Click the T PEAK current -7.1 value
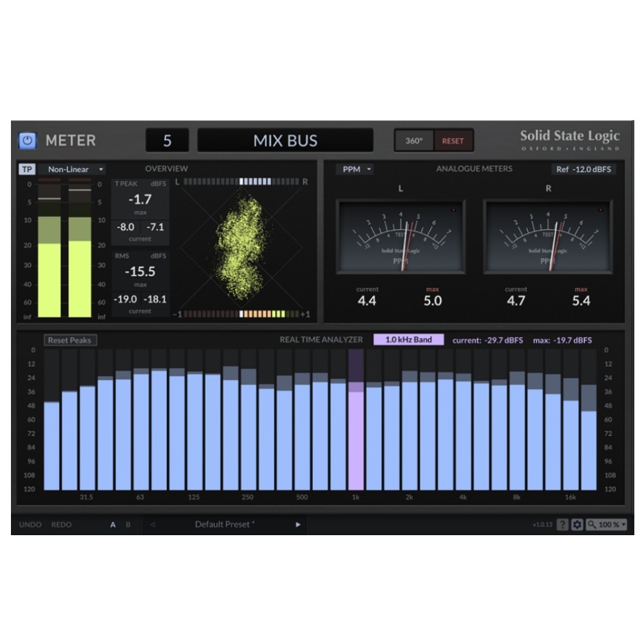This screenshot has width=644, height=644. point(155,227)
